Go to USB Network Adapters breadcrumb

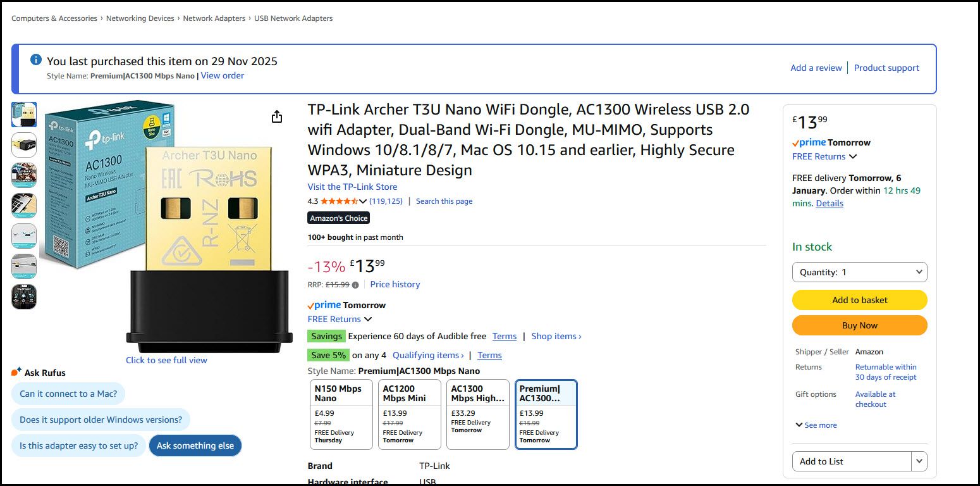coord(293,18)
